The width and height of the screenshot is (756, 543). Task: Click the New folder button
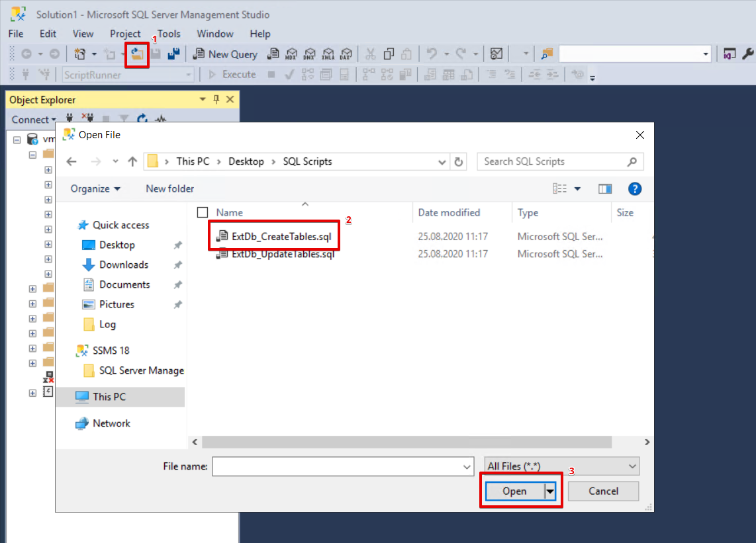169,189
